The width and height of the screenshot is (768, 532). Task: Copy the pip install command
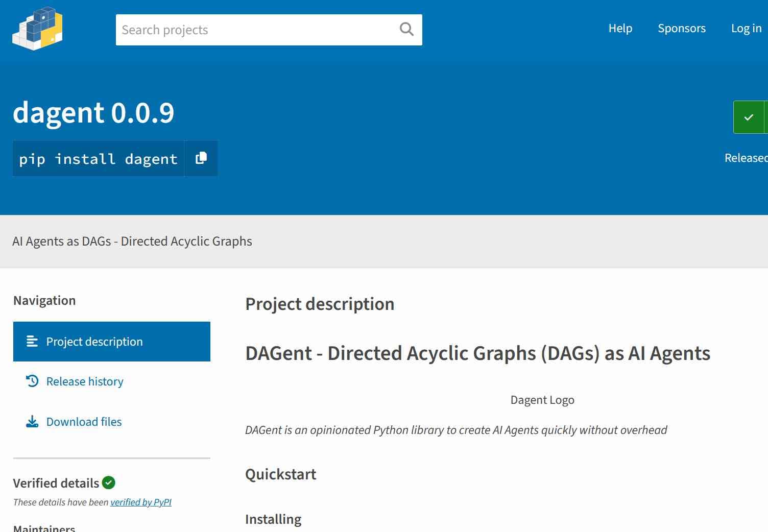pyautogui.click(x=201, y=158)
